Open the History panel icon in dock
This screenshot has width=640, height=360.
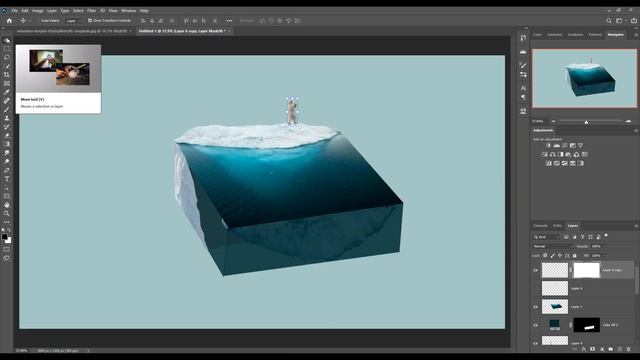click(x=523, y=38)
